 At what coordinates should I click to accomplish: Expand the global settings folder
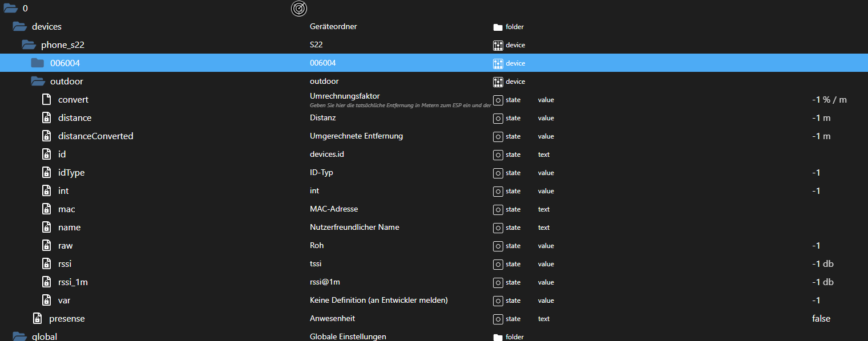20,336
